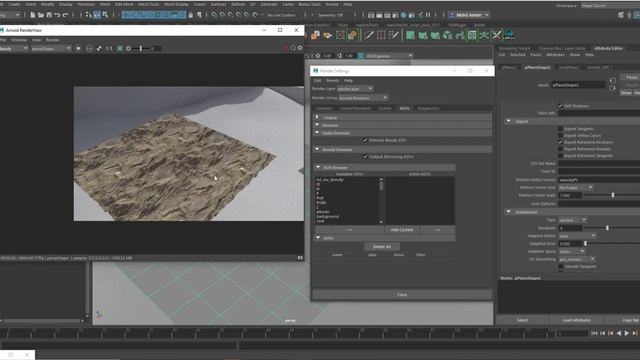Click the first green teal shelf icon
The image size is (640, 360).
(410, 36)
